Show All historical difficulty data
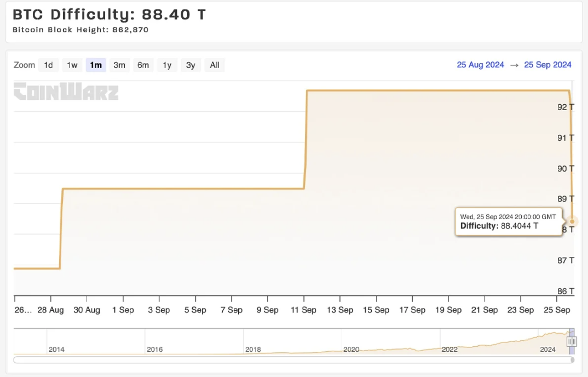The image size is (588, 377). coord(215,65)
